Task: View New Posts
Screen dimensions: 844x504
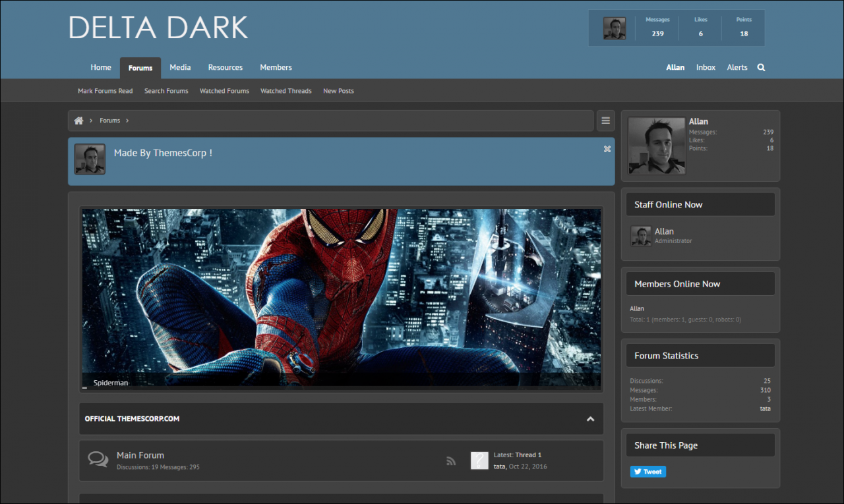Action: pos(338,91)
